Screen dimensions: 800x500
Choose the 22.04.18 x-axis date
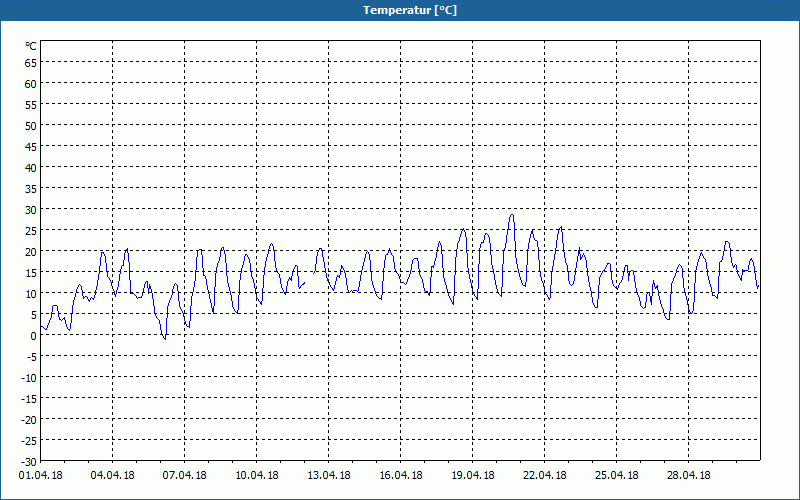(x=545, y=475)
